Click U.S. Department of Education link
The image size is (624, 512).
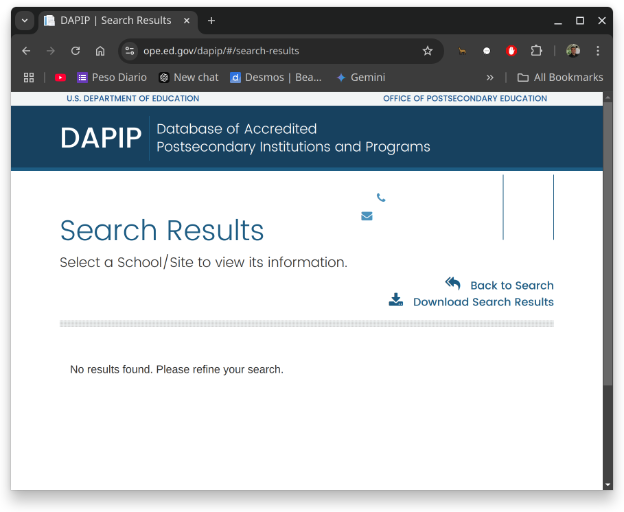(x=133, y=98)
